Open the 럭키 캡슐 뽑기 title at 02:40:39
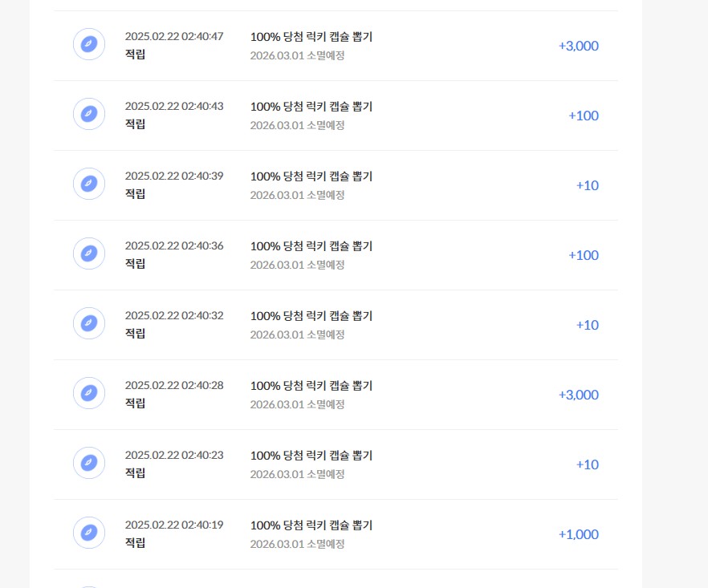The height and width of the screenshot is (588, 708). (311, 176)
